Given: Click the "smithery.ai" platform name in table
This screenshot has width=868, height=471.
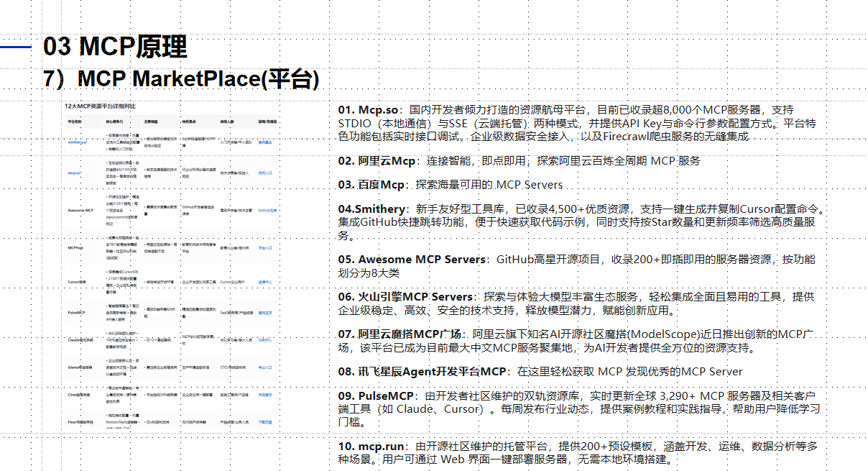Looking at the screenshot, I should 78,142.
